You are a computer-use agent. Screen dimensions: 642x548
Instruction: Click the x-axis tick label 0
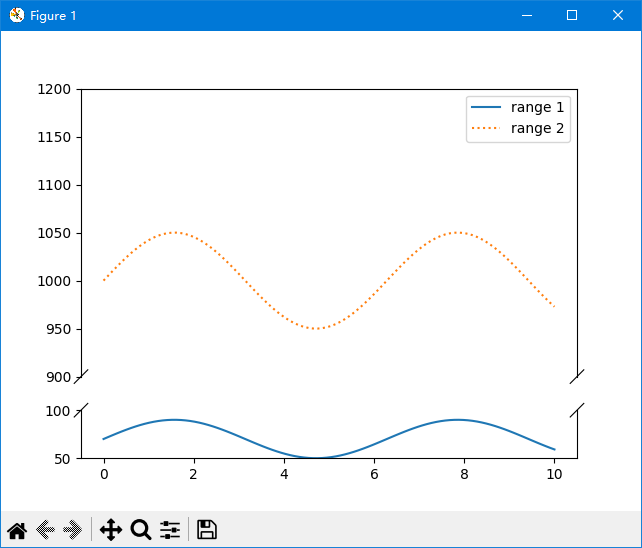[x=104, y=474]
